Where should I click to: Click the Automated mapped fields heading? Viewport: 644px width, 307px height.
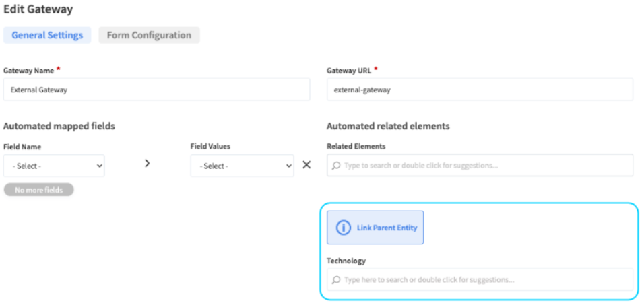point(59,126)
